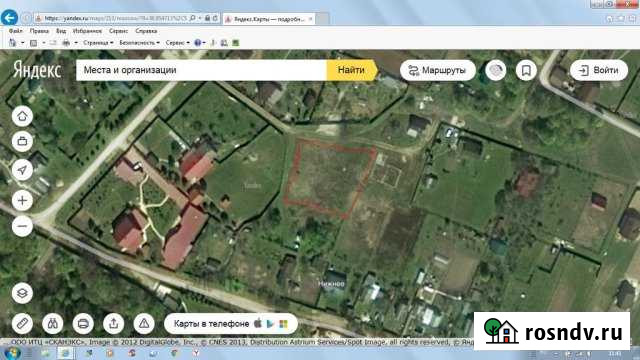Zoom in with the plus button
The image size is (640, 360).
point(22,200)
